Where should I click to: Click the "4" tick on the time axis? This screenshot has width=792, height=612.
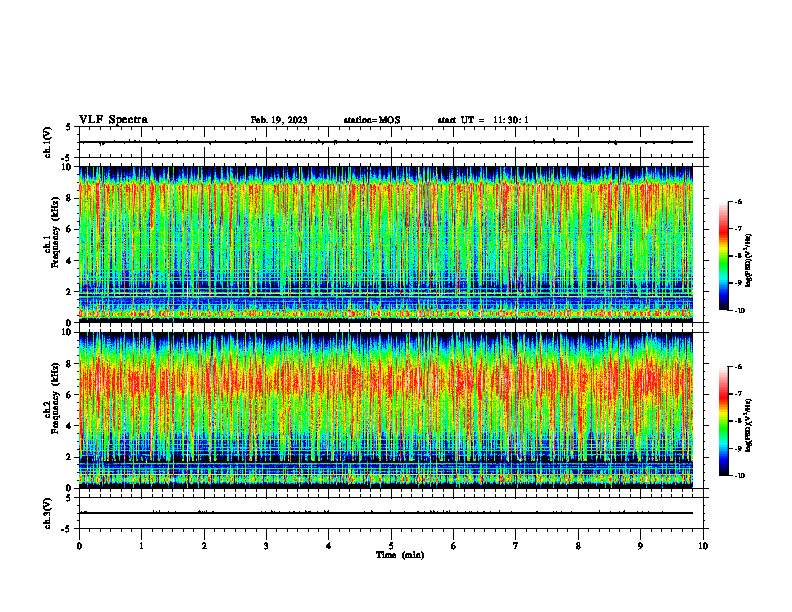[329, 546]
